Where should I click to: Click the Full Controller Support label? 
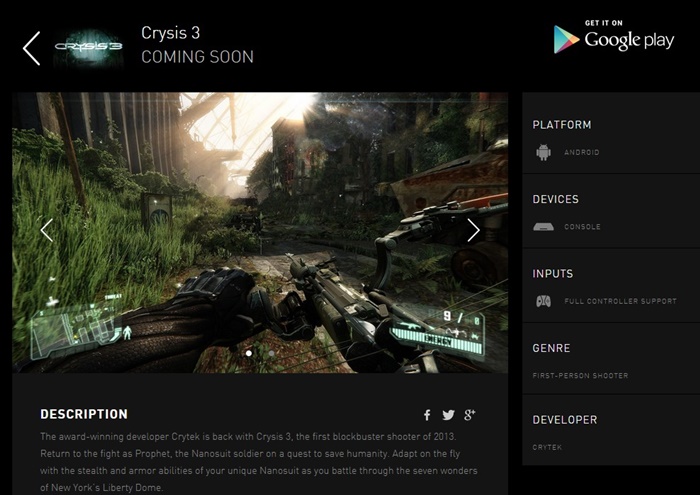click(621, 301)
